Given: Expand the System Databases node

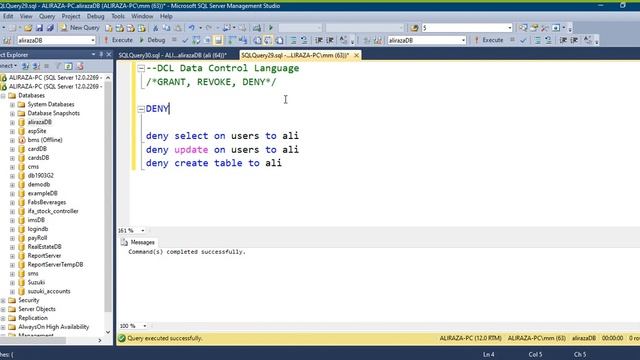Looking at the screenshot, I should click(x=12, y=104).
